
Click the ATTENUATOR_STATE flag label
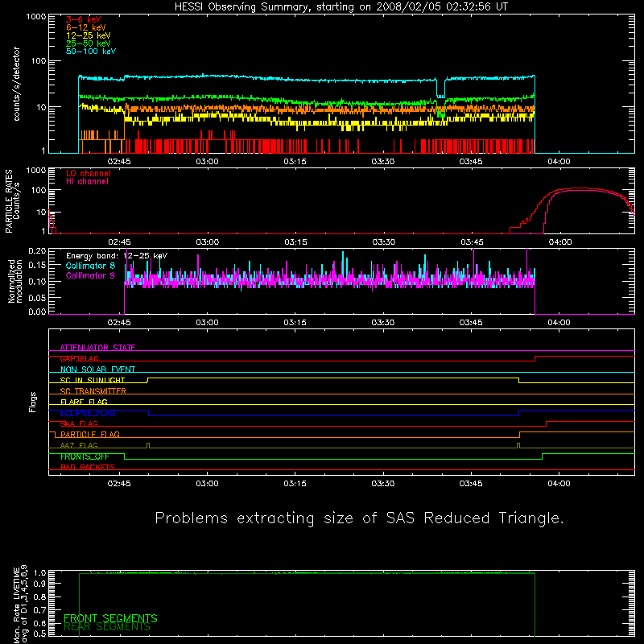tap(97, 348)
